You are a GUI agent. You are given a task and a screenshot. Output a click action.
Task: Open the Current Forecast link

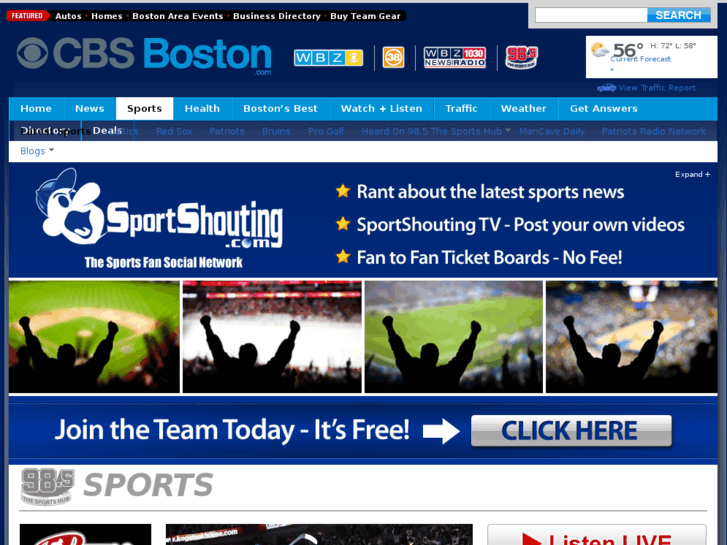click(641, 59)
